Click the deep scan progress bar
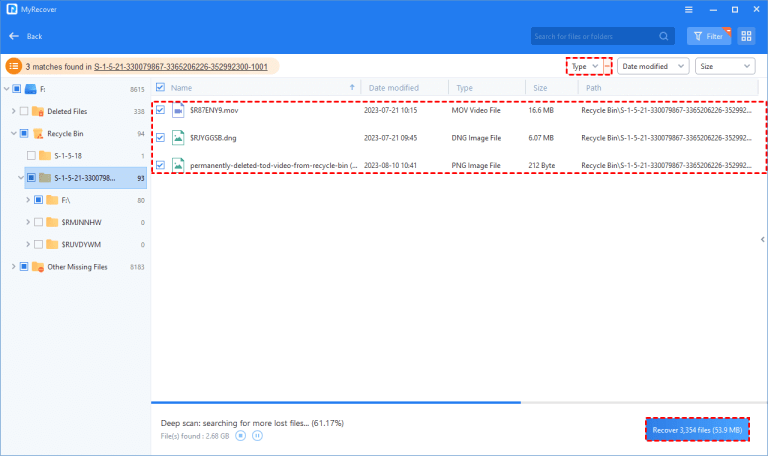Screen dimensions: 768x456 458,403
